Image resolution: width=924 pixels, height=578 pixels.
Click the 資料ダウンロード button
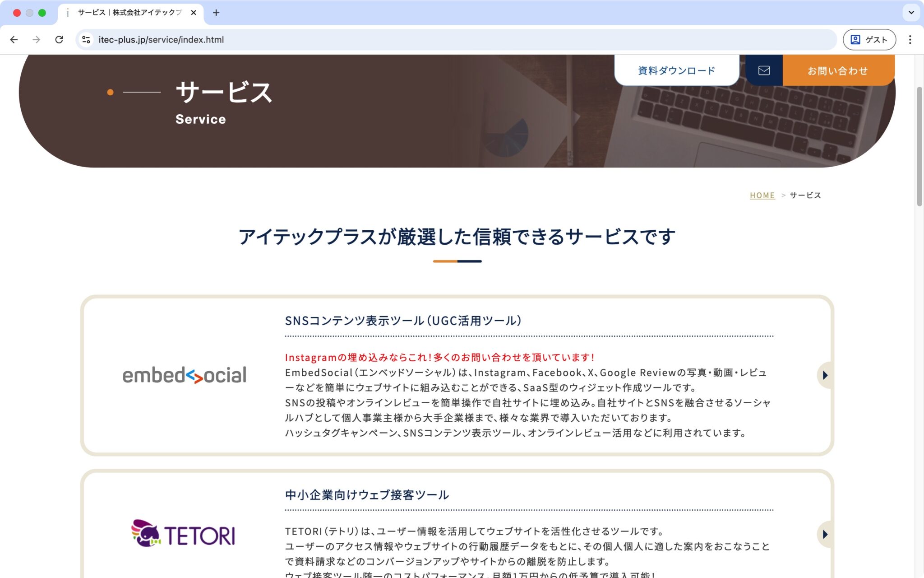coord(676,70)
